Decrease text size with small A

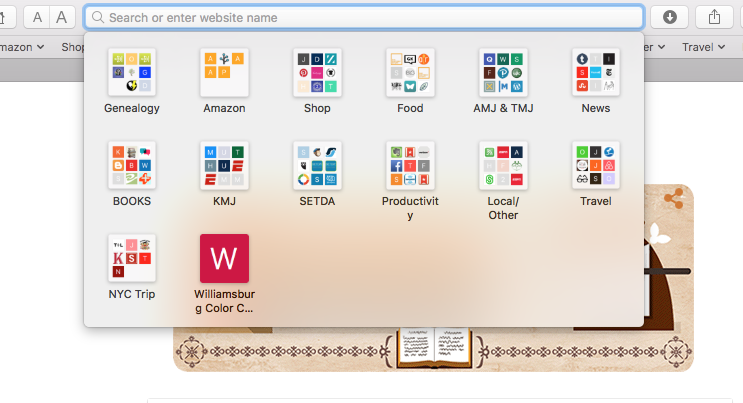click(37, 18)
